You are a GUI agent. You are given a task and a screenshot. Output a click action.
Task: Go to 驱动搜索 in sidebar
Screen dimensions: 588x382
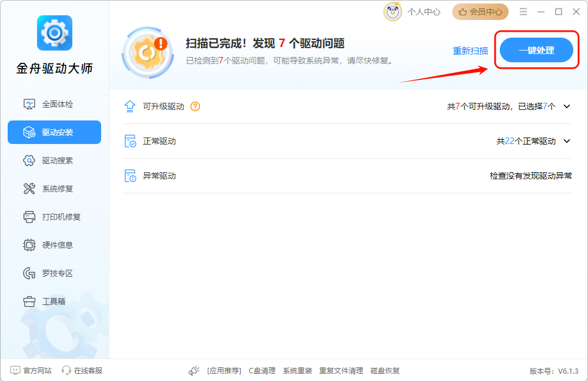(54, 160)
